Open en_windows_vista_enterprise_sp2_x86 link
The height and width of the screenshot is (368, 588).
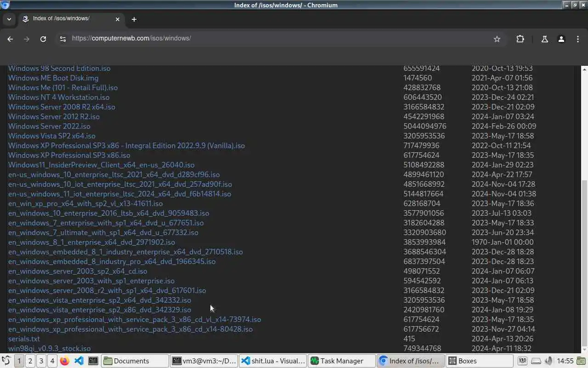click(x=100, y=310)
